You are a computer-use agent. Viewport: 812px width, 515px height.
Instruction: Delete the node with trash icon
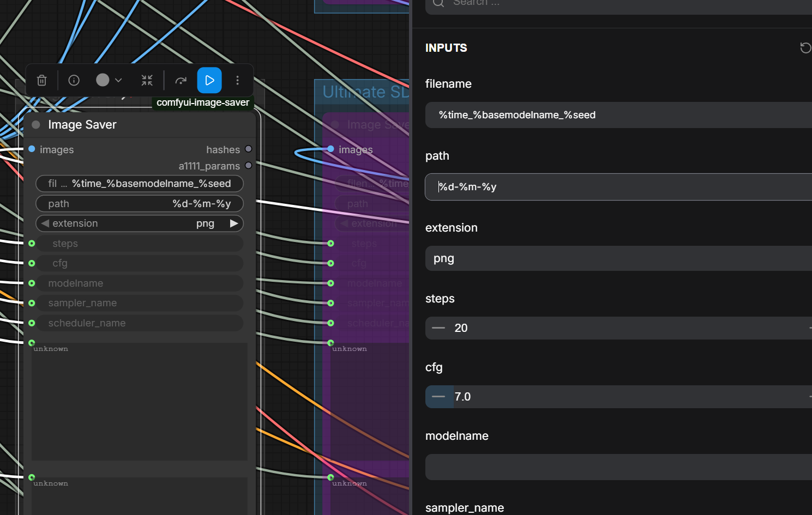[x=41, y=81]
